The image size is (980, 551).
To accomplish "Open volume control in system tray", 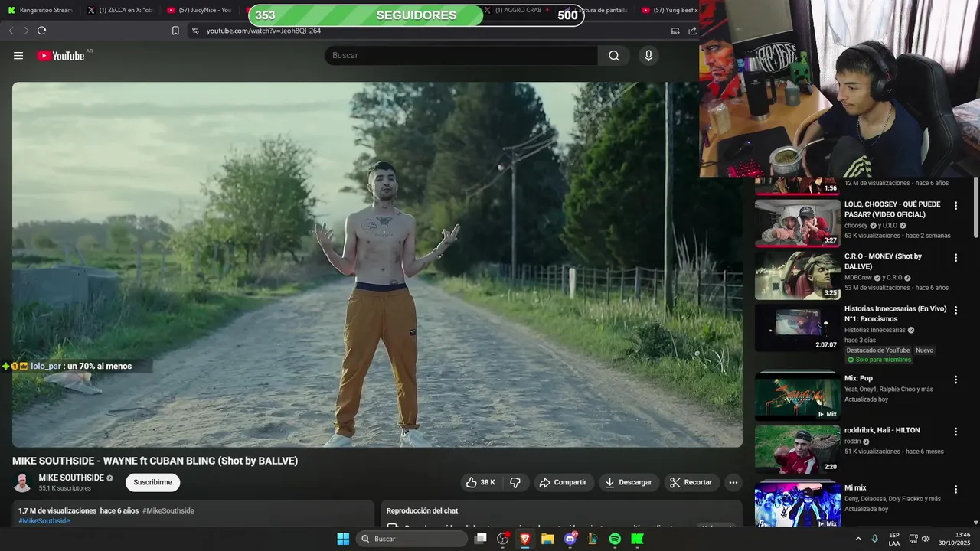I will (x=925, y=539).
